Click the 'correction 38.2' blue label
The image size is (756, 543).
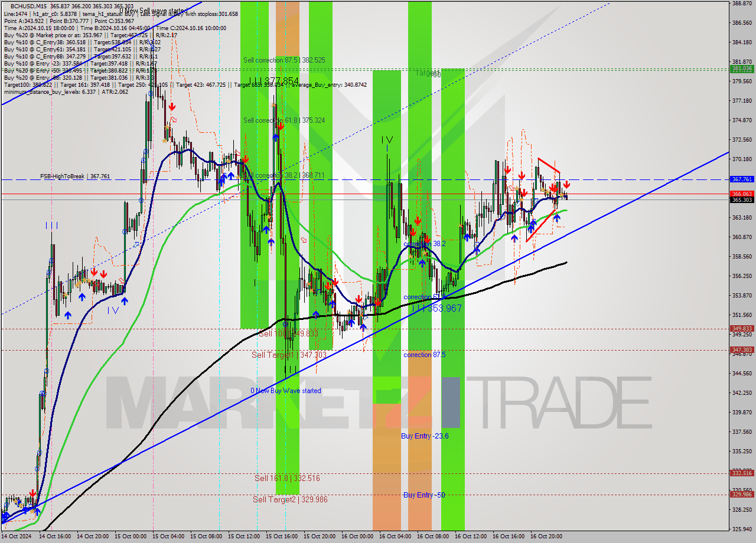click(x=425, y=244)
